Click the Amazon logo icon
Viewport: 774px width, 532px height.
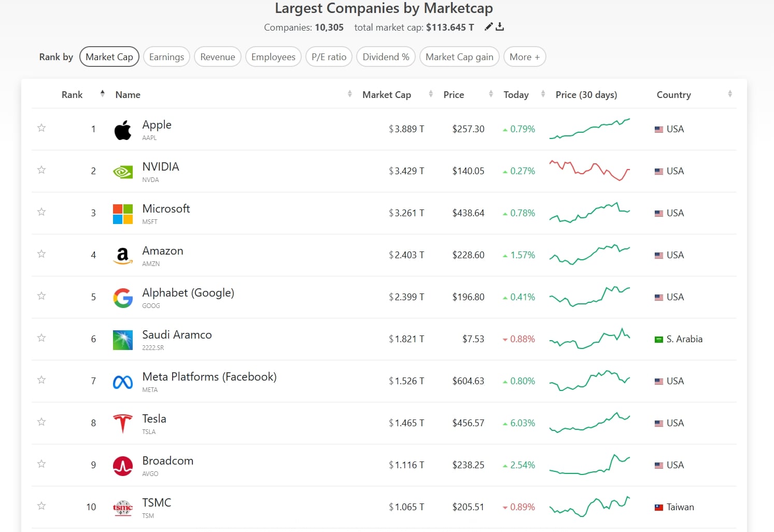click(123, 256)
